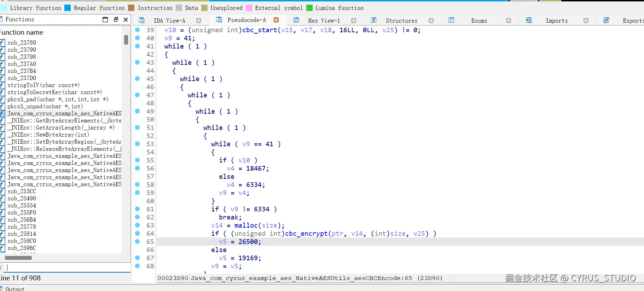644x291 pixels.
Task: Select function sub_237D0
Action: coord(22,78)
